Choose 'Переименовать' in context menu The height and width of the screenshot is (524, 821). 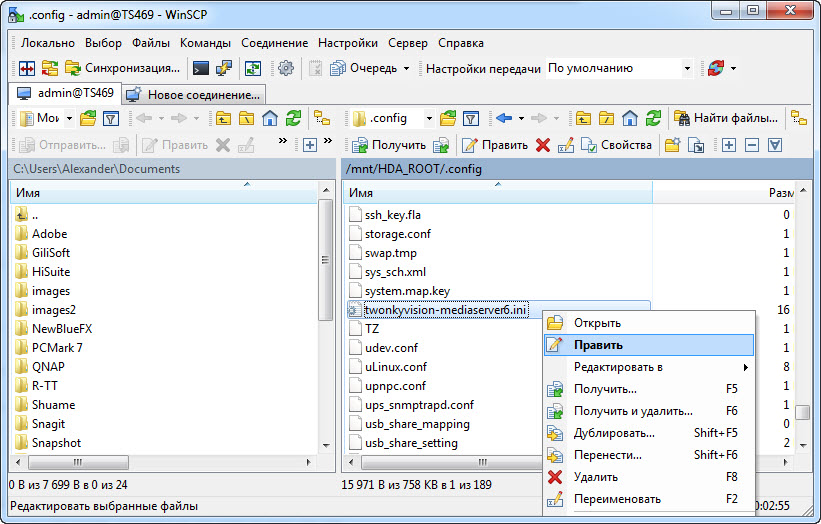649,499
